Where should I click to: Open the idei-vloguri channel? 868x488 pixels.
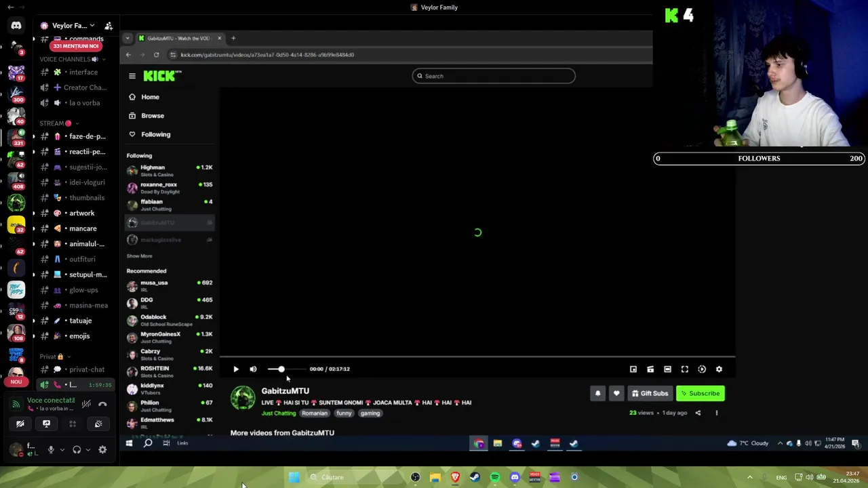point(76,182)
